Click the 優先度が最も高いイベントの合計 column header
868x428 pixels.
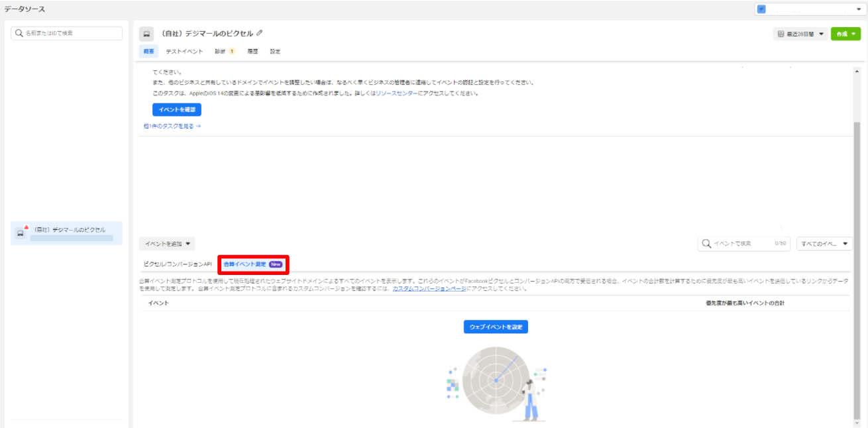point(745,303)
